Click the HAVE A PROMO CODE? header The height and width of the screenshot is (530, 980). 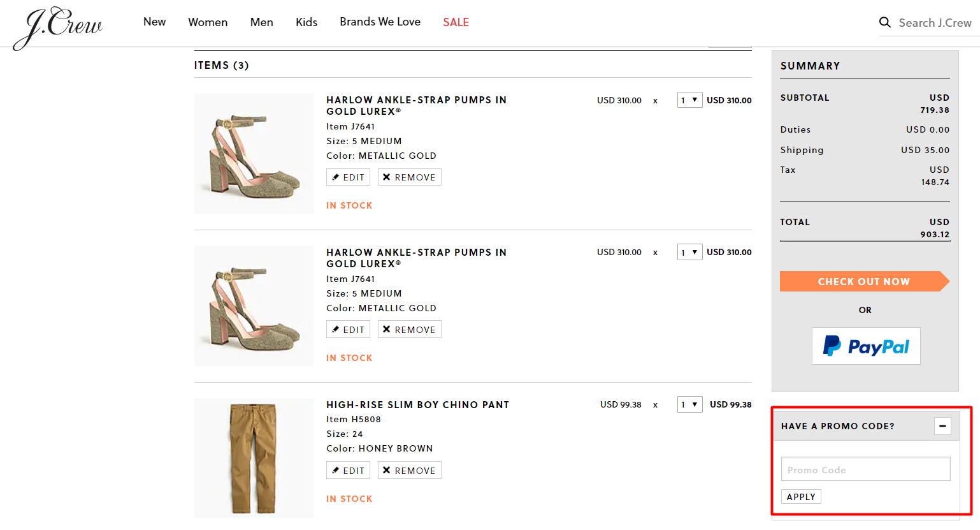click(838, 426)
